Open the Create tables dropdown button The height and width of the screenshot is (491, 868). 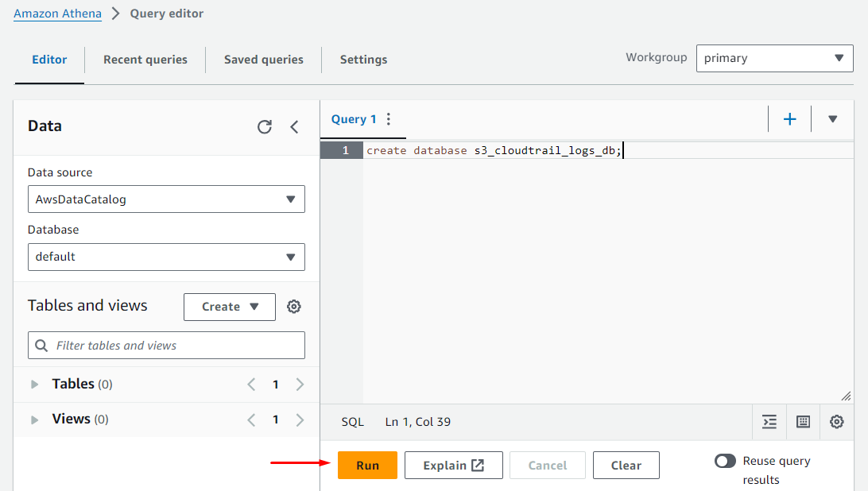point(230,307)
